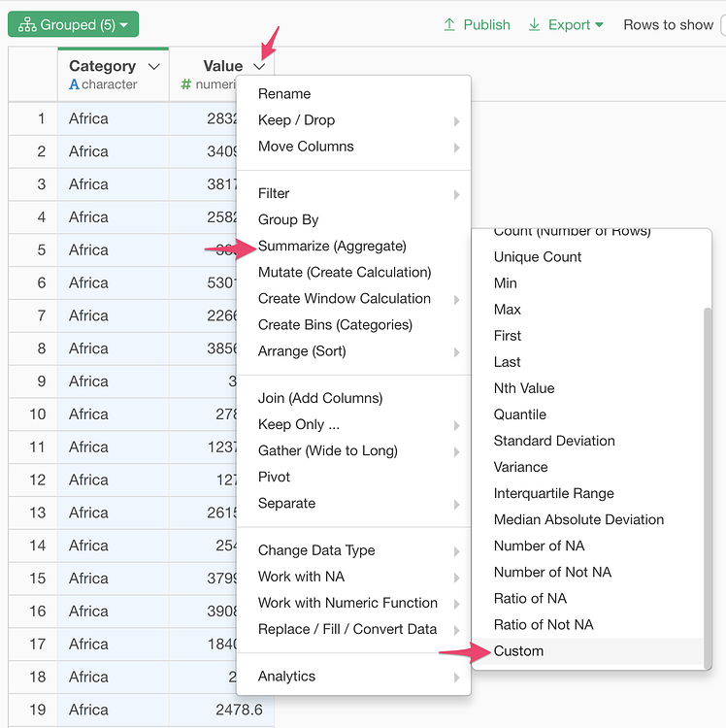Click the group hierarchy icon in the Grouped button
This screenshot has width=726, height=728.
click(x=27, y=24)
